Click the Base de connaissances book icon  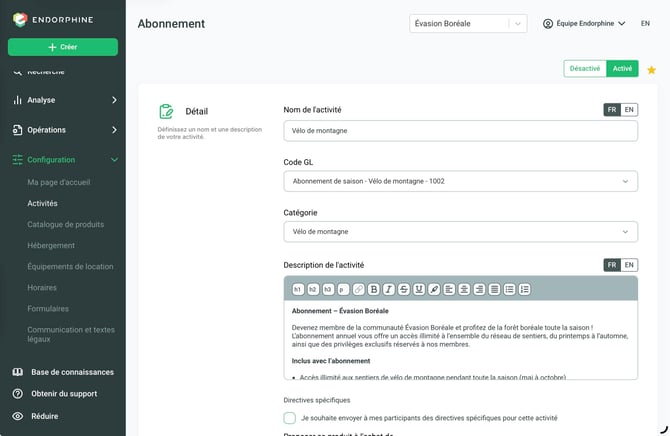[18, 372]
